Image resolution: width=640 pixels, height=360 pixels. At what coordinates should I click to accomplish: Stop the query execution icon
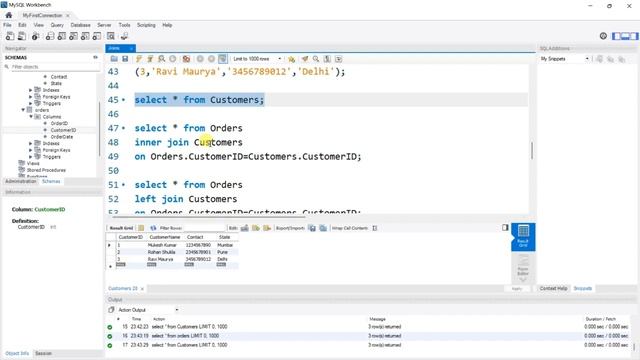[x=173, y=59]
